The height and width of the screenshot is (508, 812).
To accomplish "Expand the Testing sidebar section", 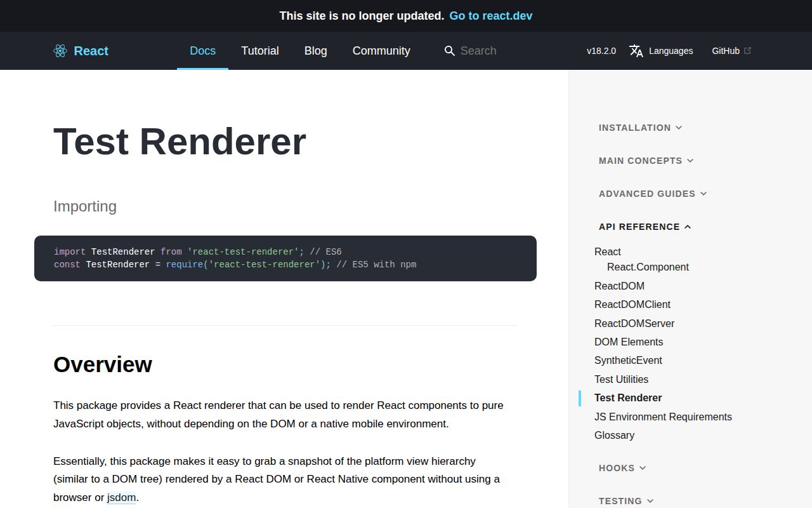I will click(626, 501).
